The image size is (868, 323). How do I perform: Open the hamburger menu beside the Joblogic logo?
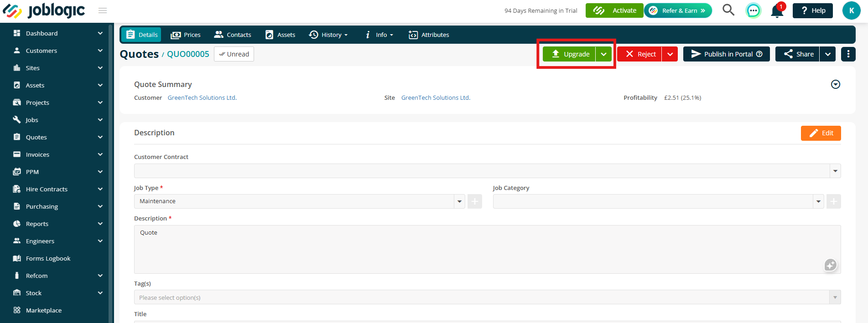click(x=103, y=10)
